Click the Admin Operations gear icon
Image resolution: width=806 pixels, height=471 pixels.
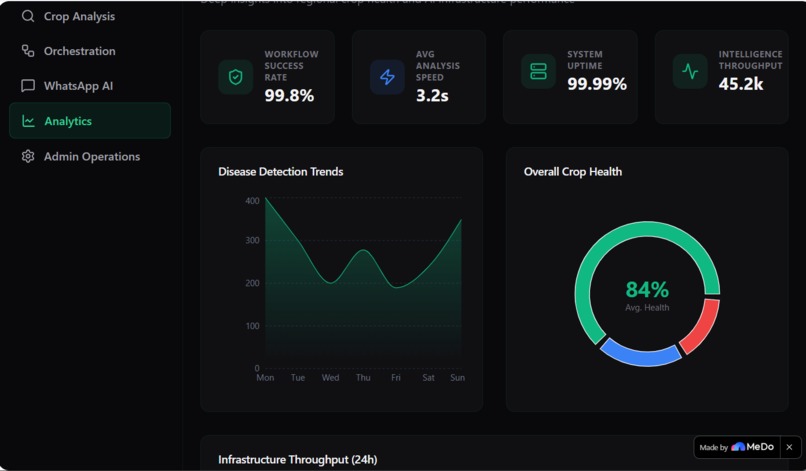tap(28, 156)
